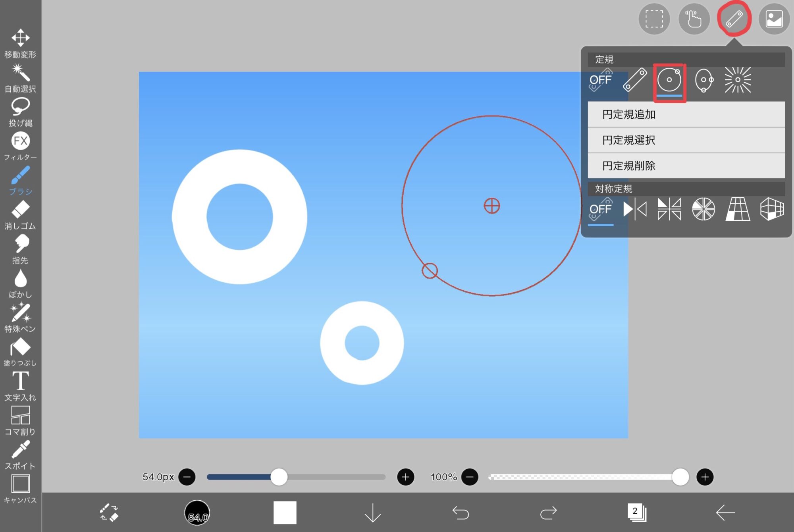Open brush properties showing 54.0
Viewport: 794px width, 532px height.
[197, 513]
